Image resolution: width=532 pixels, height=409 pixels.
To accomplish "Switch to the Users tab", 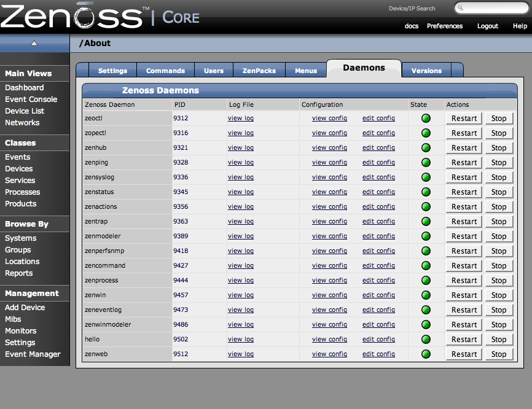I will (x=214, y=71).
